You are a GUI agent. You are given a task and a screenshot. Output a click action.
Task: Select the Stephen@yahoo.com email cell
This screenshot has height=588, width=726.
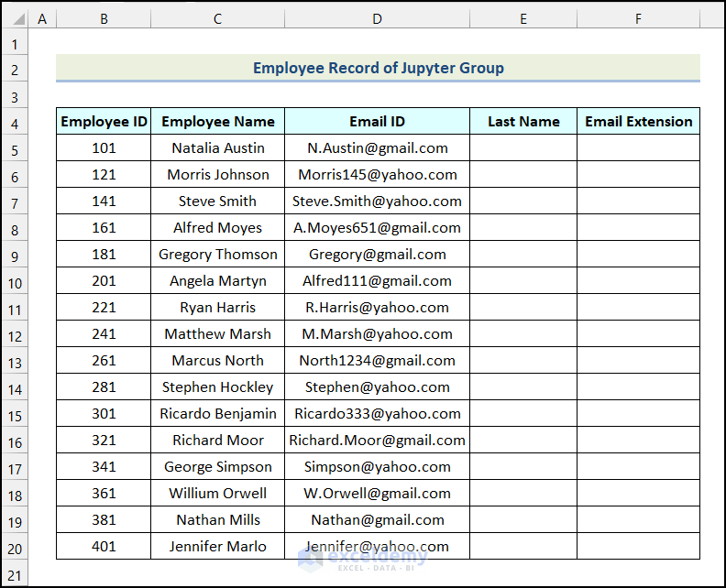coord(378,387)
